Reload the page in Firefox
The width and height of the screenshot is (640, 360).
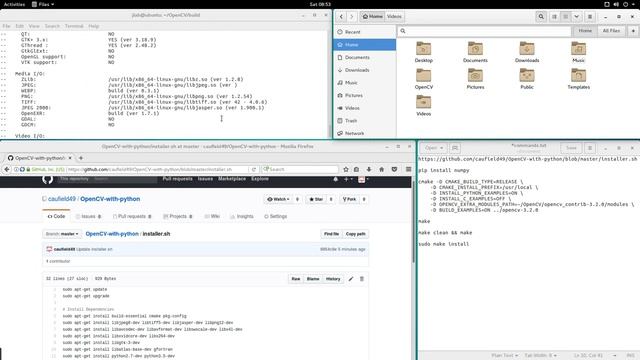(x=254, y=169)
